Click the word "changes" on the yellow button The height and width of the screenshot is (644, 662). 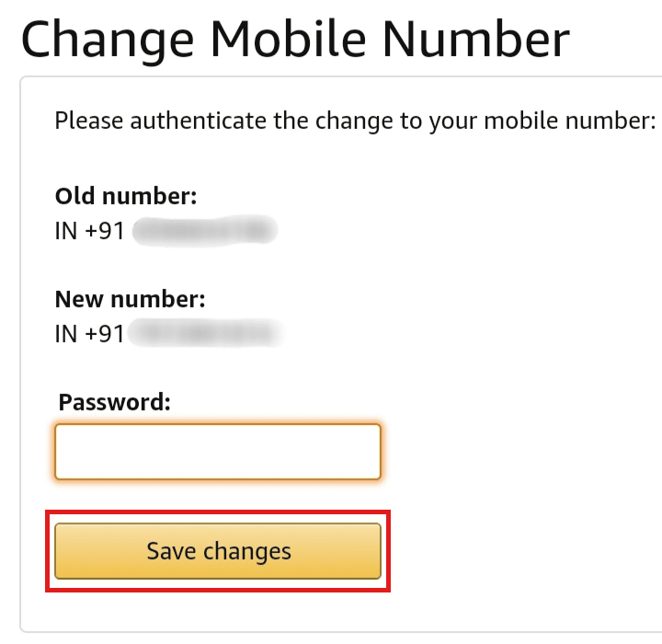(247, 552)
